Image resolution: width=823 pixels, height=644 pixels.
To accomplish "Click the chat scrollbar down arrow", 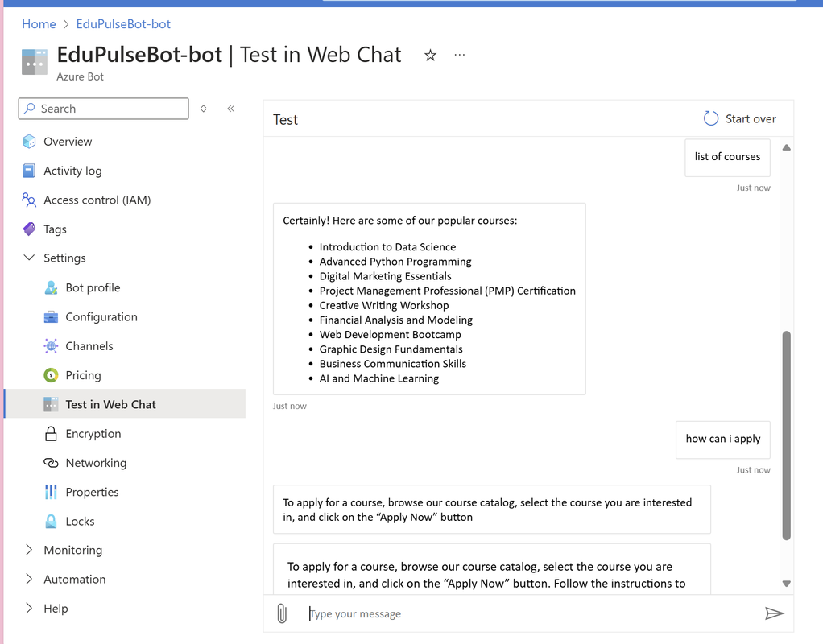I will pyautogui.click(x=786, y=584).
